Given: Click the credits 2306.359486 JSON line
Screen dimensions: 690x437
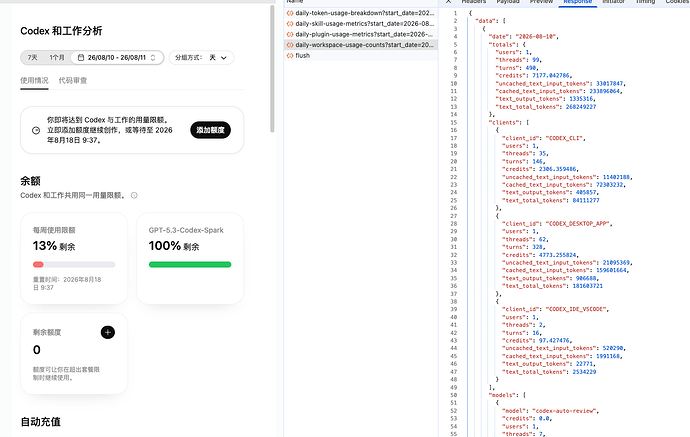Looking at the screenshot, I should 541,169.
